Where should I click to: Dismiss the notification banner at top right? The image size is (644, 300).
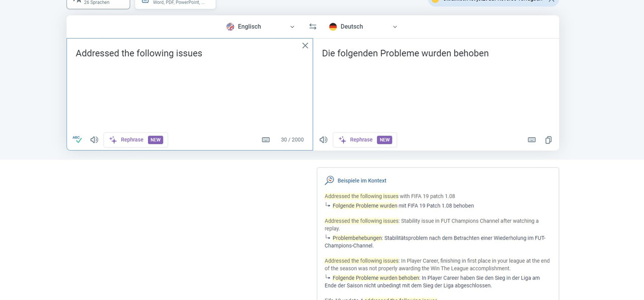(551, 2)
